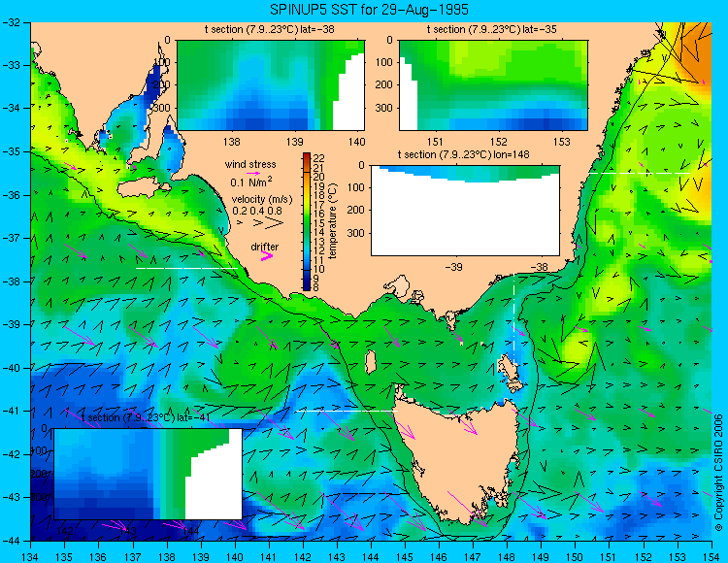Click the "0.2 0.4 0.8" velocity scale values

257,211
